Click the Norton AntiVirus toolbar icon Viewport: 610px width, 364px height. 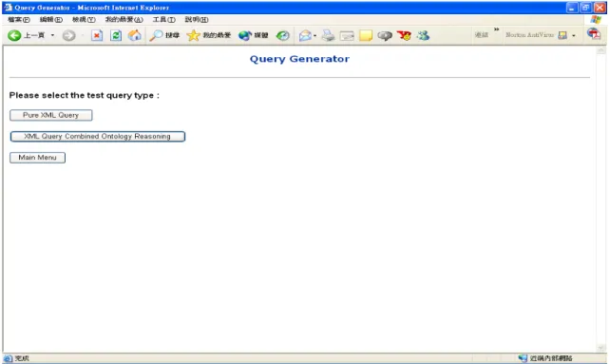click(562, 35)
